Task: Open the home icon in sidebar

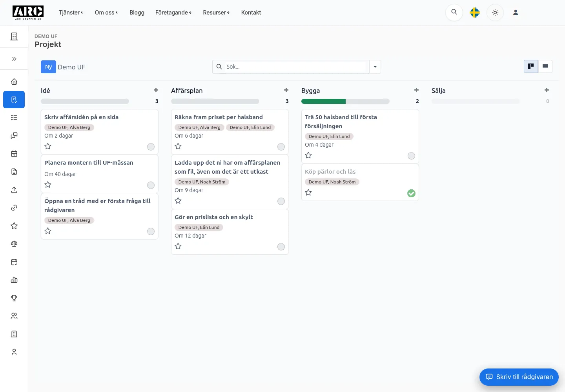Action: pyautogui.click(x=14, y=82)
